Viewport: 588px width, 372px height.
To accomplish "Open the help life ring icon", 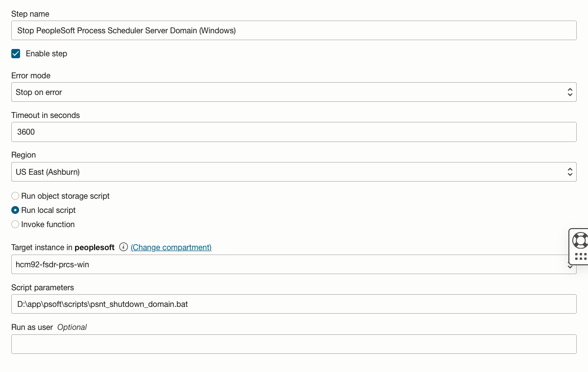I will pos(580,240).
